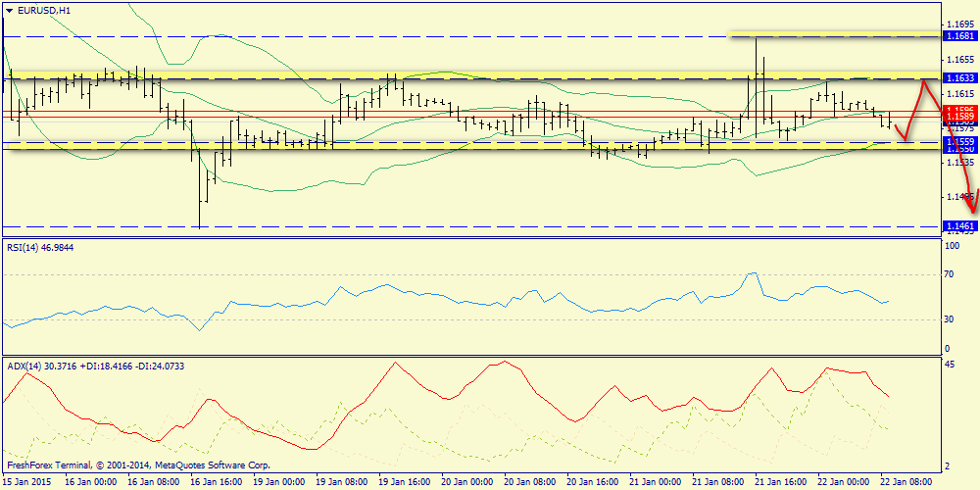Viewport: 980px width, 490px height.
Task: Click the 1.1535 axis value
Action: point(961,162)
